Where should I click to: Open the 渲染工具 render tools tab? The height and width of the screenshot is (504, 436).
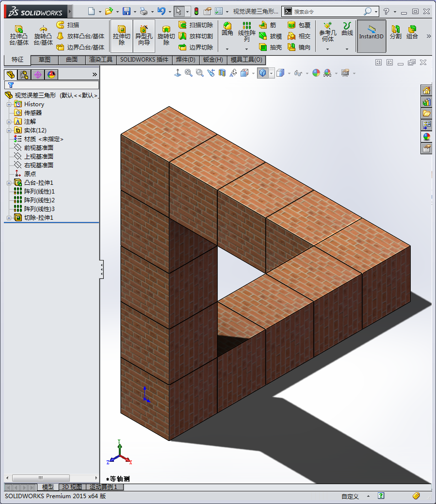[101, 60]
